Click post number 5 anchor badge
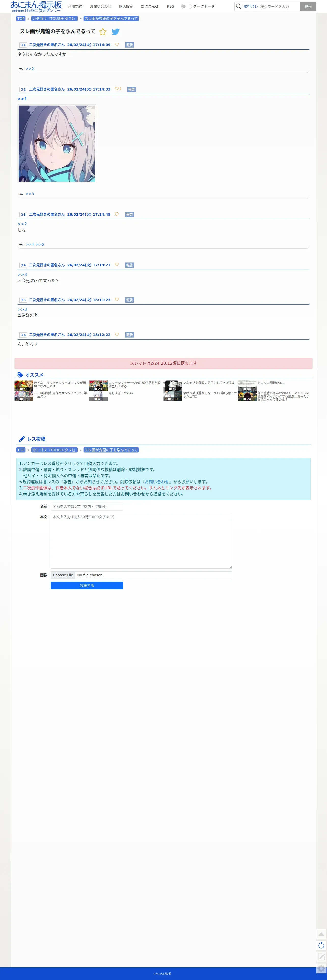Image resolution: width=327 pixels, height=980 pixels. 23,300
